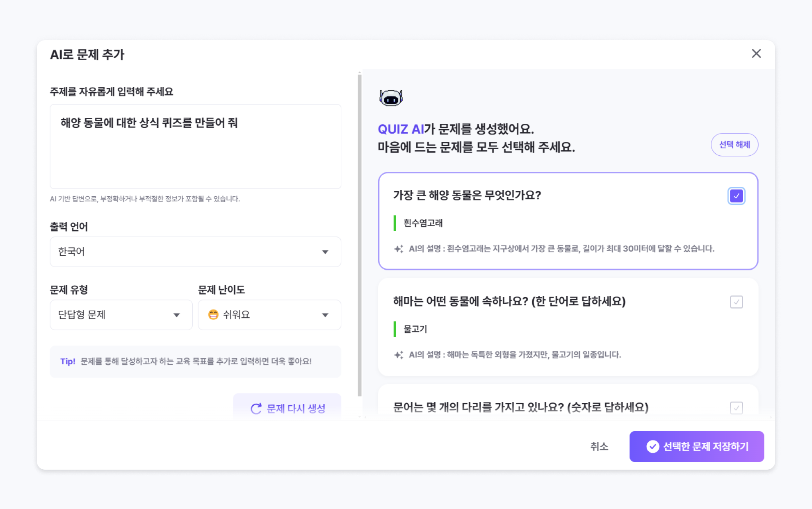This screenshot has width=812, height=509.
Task: Click the checkmark icon on the save button
Action: (652, 446)
